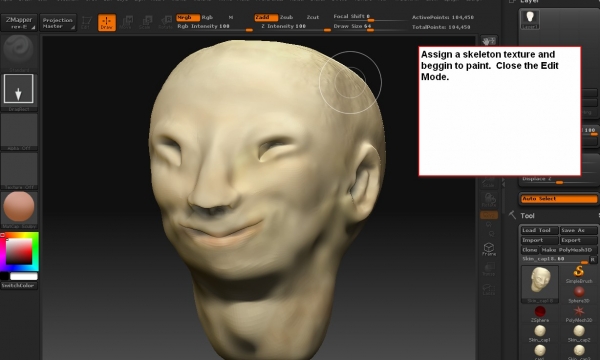This screenshot has height=360, width=600.
Task: Adjust the Rgb Intensity slider
Action: click(215, 27)
